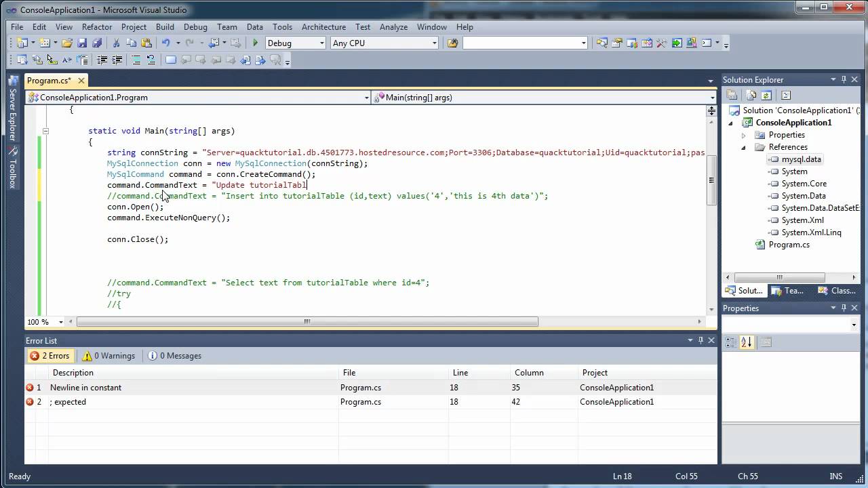Image resolution: width=868 pixels, height=488 pixels.
Task: Sort properties alphabetically A-Z icon
Action: coord(747,342)
